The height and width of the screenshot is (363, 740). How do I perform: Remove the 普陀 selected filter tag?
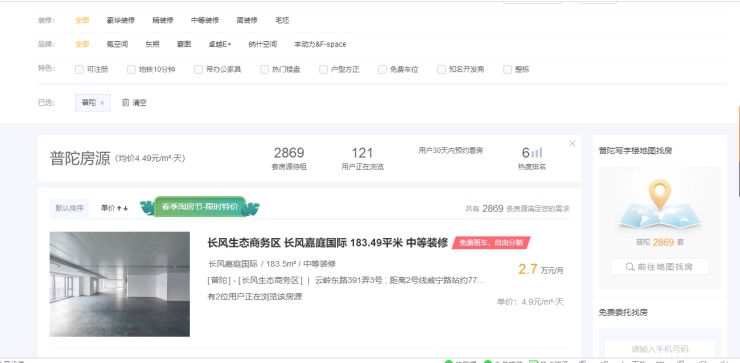click(102, 103)
